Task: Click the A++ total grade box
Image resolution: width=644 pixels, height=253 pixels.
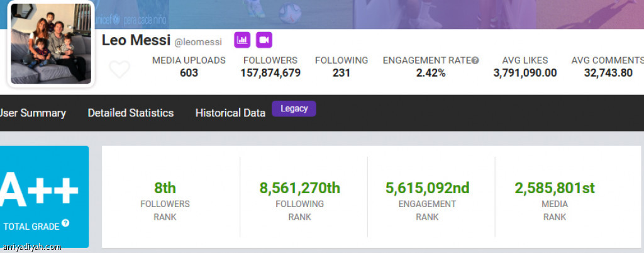Action: tap(45, 197)
